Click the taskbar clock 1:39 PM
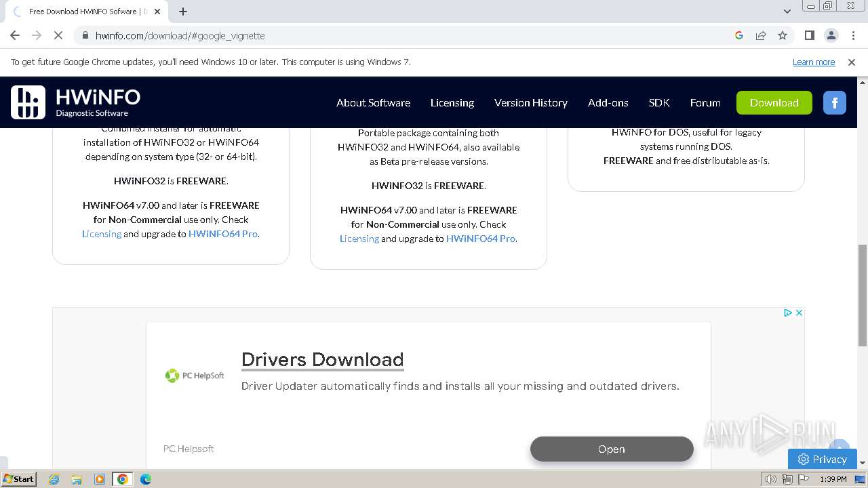 [833, 479]
